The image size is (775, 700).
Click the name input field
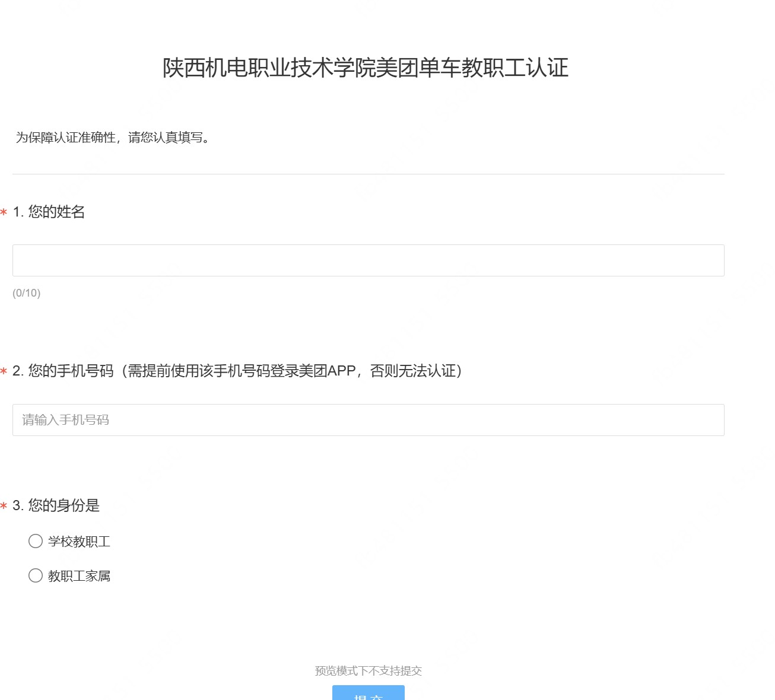(x=368, y=260)
